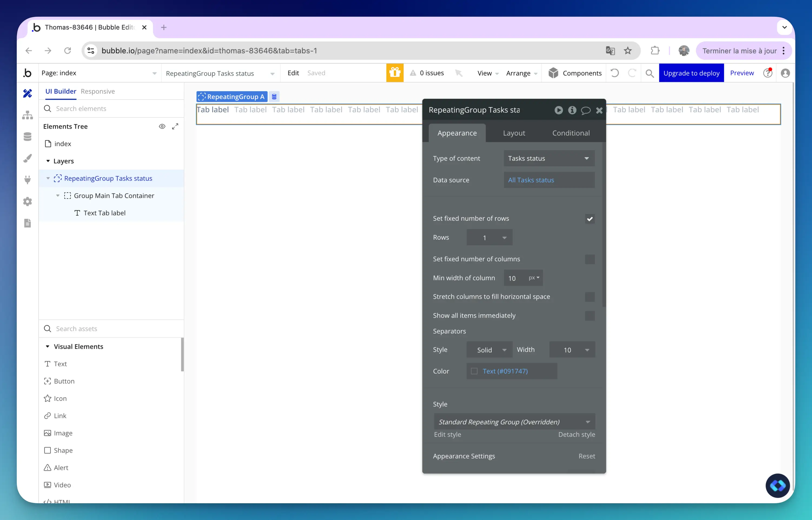Check Stretch columns to fill horizontal space
812x520 pixels.
click(590, 297)
